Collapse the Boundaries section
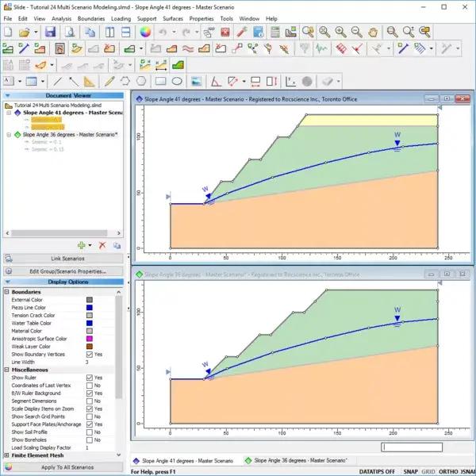 coord(6,292)
